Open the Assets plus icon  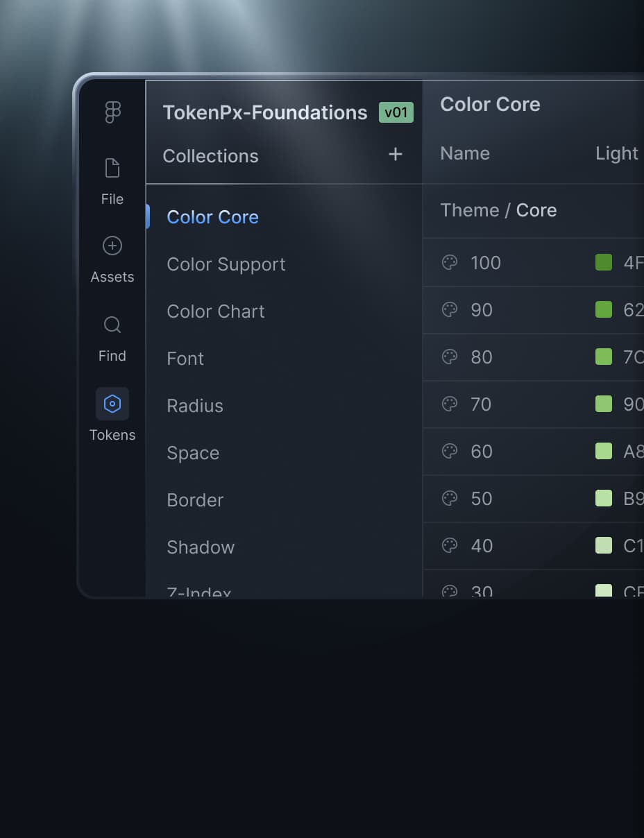(112, 246)
